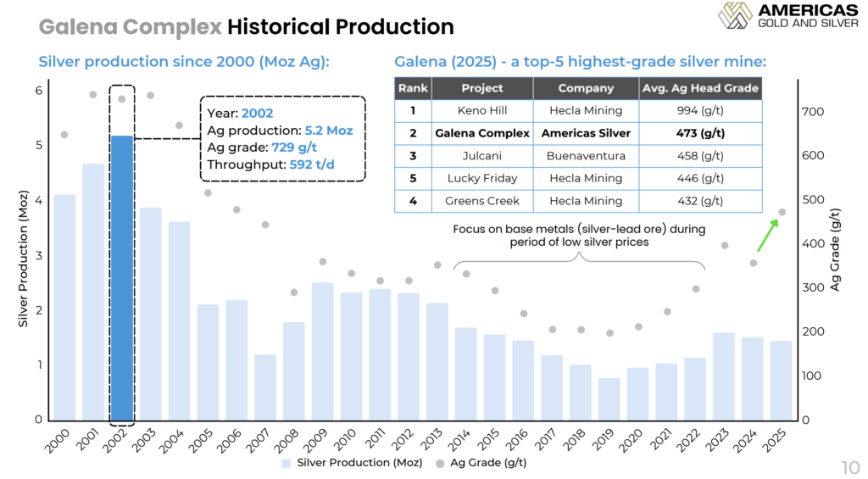Click the 2001 silver production bar
Screen dimensions: 868x479
93,292
